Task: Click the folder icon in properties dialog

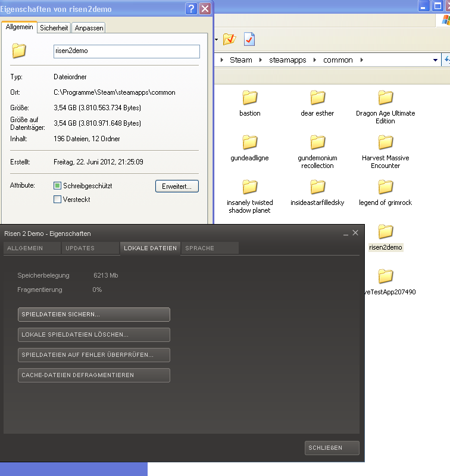Action: [x=19, y=51]
